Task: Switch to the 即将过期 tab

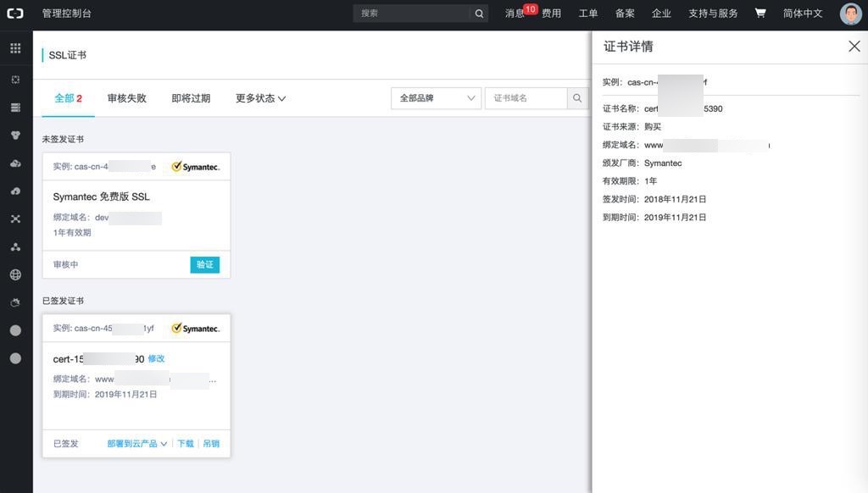Action: point(191,98)
